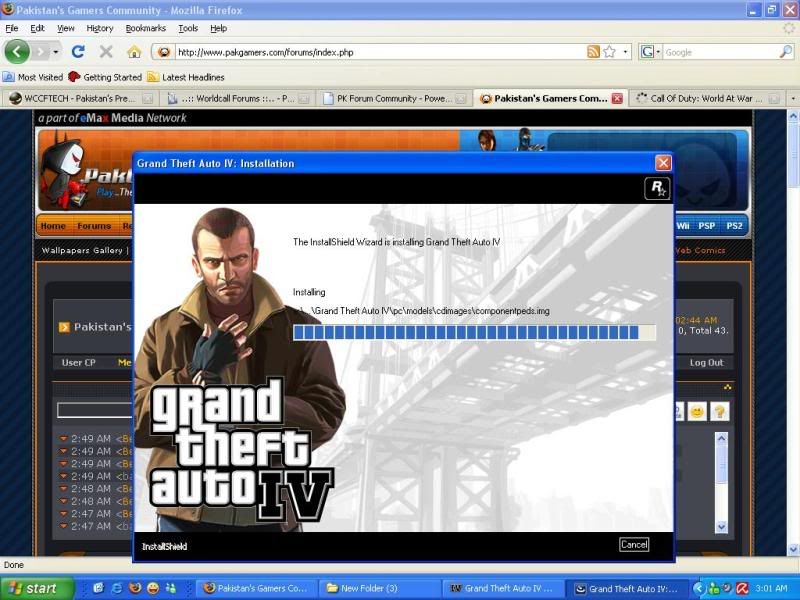
Task: Click the search magnifier icon in Google box
Action: tap(786, 52)
